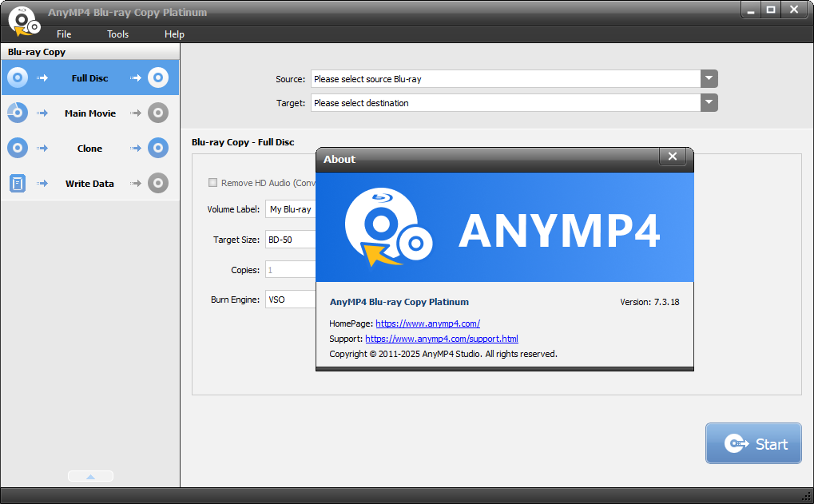This screenshot has width=814, height=504.
Task: Select Clone copy mode
Action: click(90, 149)
